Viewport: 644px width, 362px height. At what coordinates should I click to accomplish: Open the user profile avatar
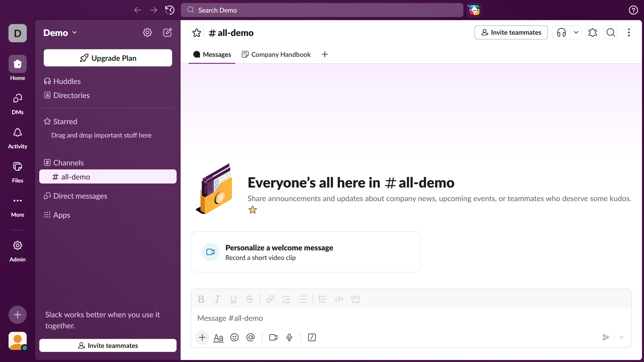pyautogui.click(x=18, y=341)
